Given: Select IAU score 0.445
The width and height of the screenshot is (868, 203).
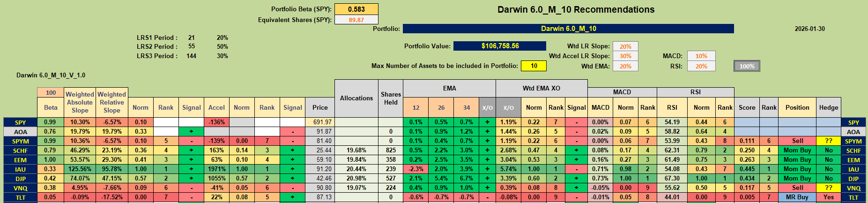Looking at the screenshot, I should (x=747, y=169).
